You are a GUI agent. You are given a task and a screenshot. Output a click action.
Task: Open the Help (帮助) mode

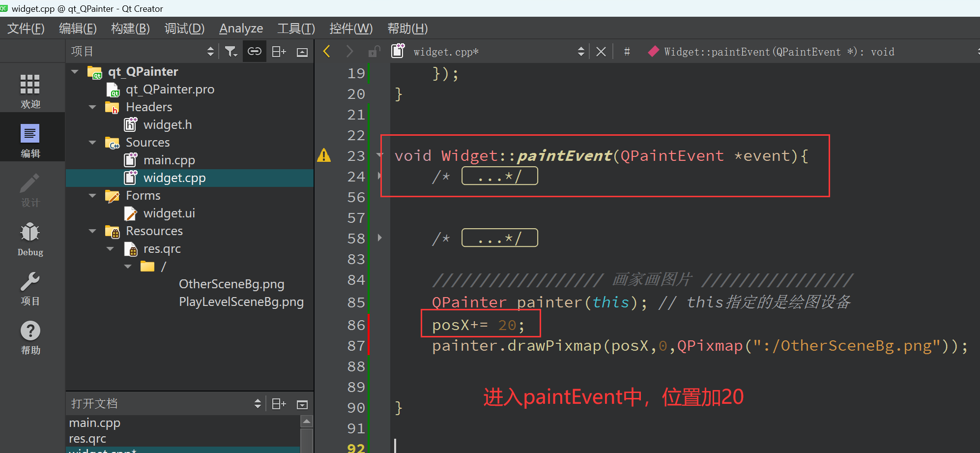pos(30,337)
